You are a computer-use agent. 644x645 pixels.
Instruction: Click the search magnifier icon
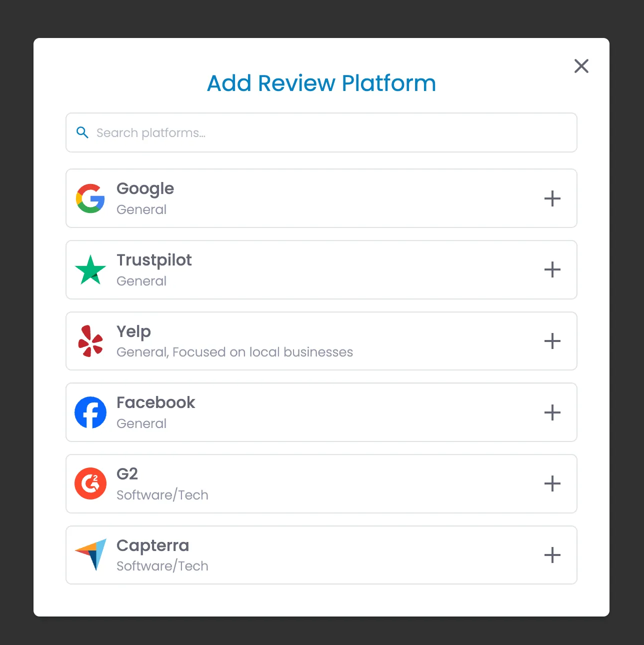(82, 132)
